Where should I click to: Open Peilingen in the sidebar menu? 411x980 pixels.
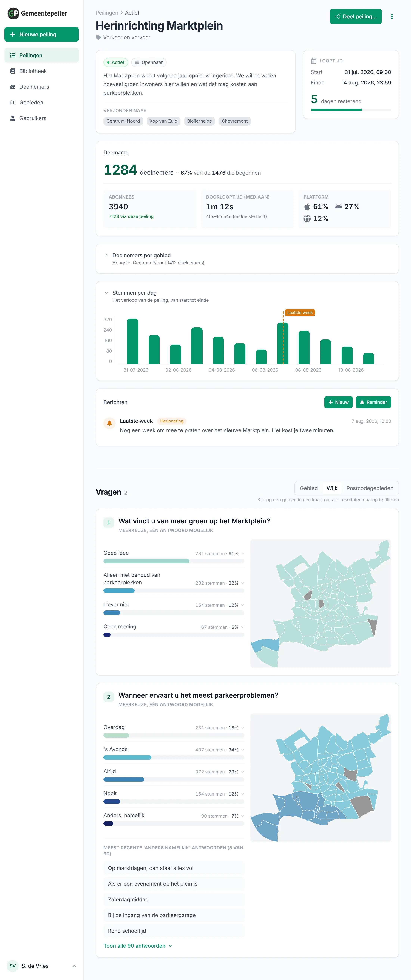pyautogui.click(x=41, y=56)
